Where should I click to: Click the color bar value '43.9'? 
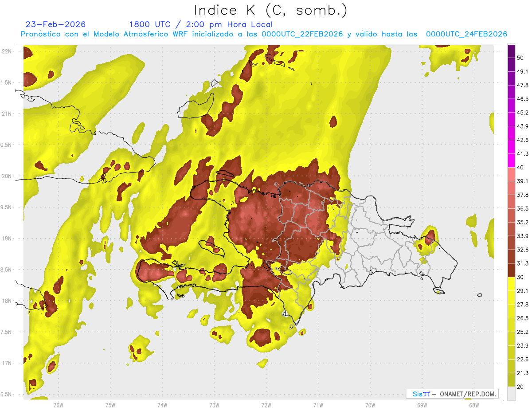(523, 126)
